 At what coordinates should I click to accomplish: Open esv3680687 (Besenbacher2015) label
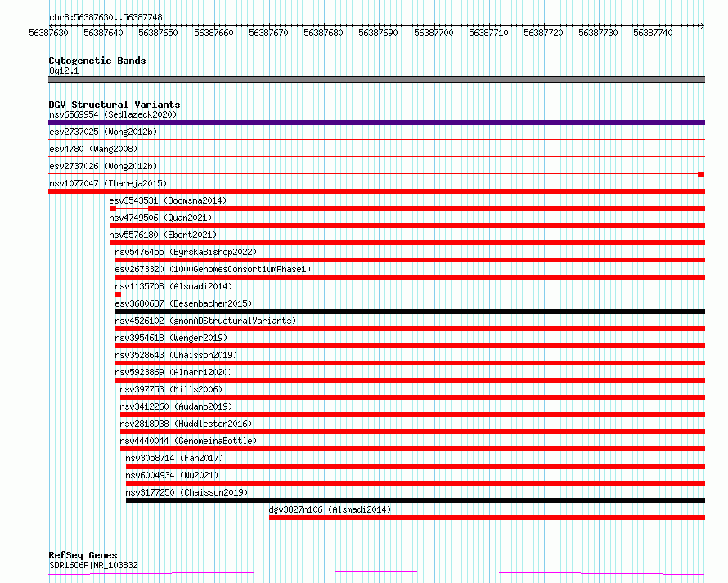(x=183, y=303)
